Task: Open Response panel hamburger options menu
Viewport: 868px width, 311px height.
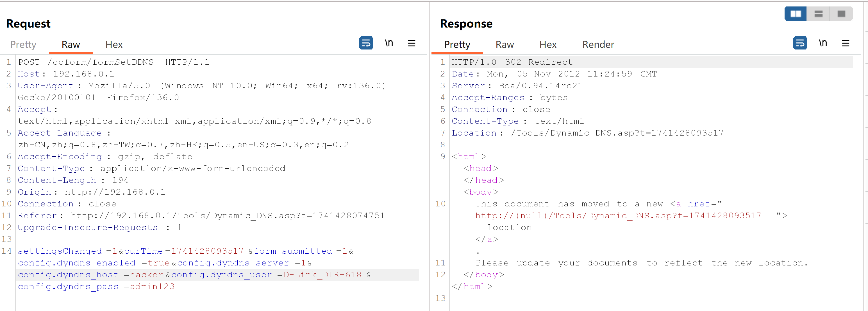Action: pyautogui.click(x=846, y=43)
